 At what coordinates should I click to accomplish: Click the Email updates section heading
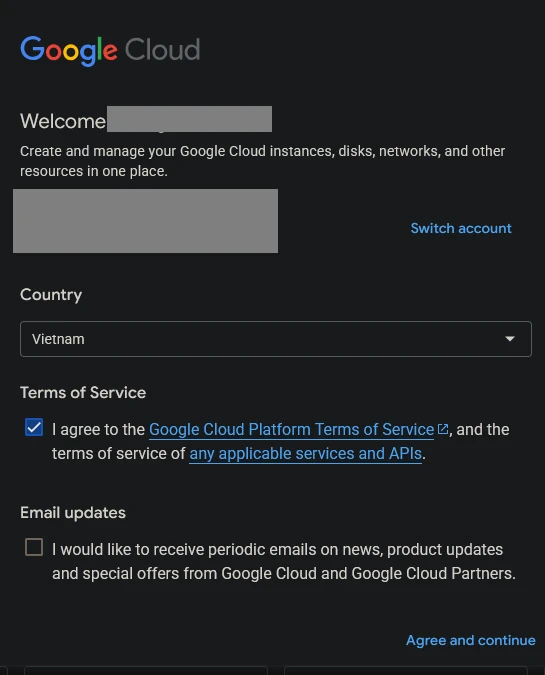click(73, 513)
